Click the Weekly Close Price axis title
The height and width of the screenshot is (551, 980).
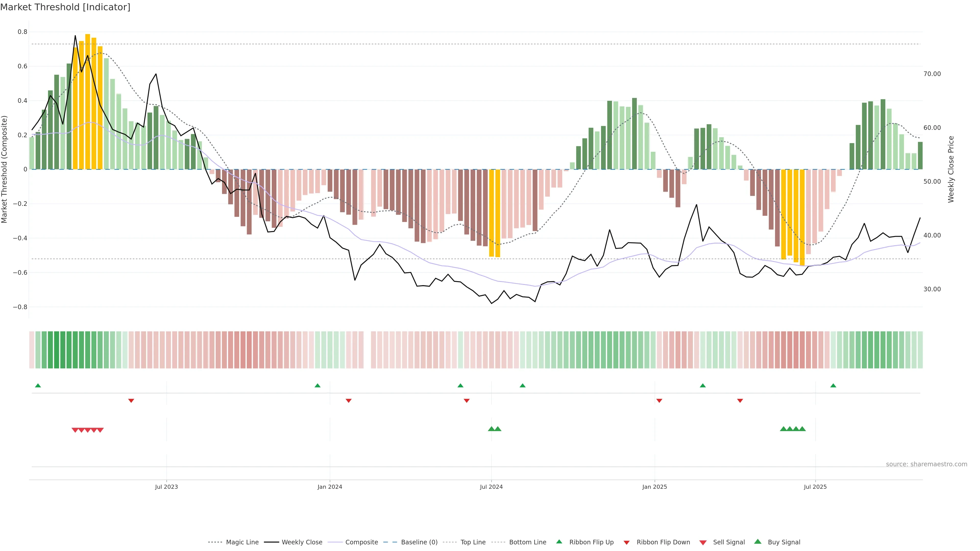(951, 169)
